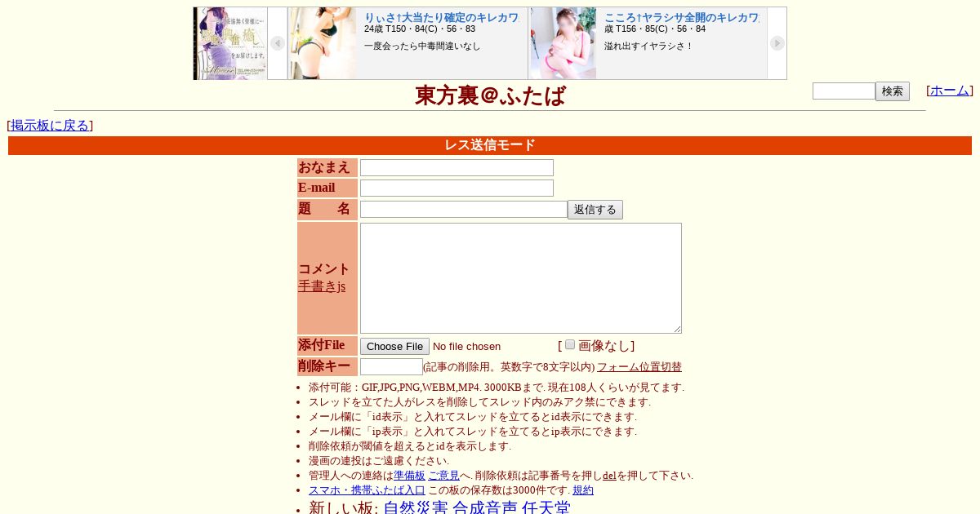Click the del link
980x514 pixels.
(x=609, y=476)
